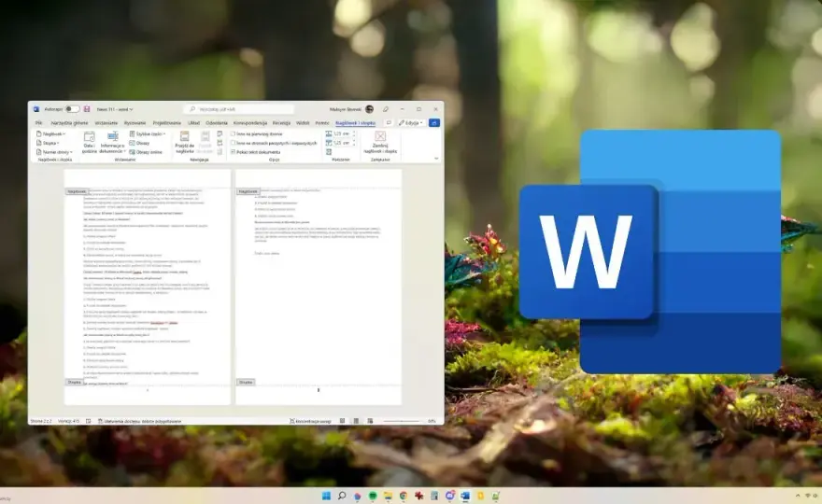Switch to Recenzja tab
The height and width of the screenshot is (504, 822).
tap(281, 122)
